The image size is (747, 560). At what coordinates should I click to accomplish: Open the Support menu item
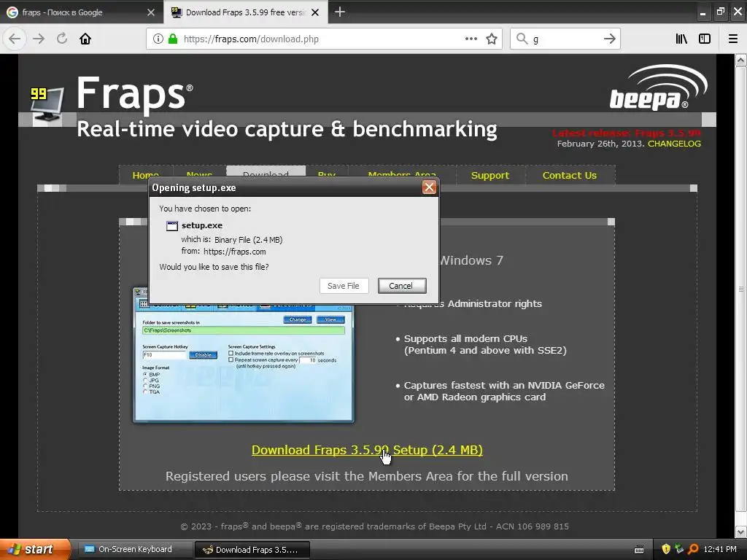coord(490,175)
